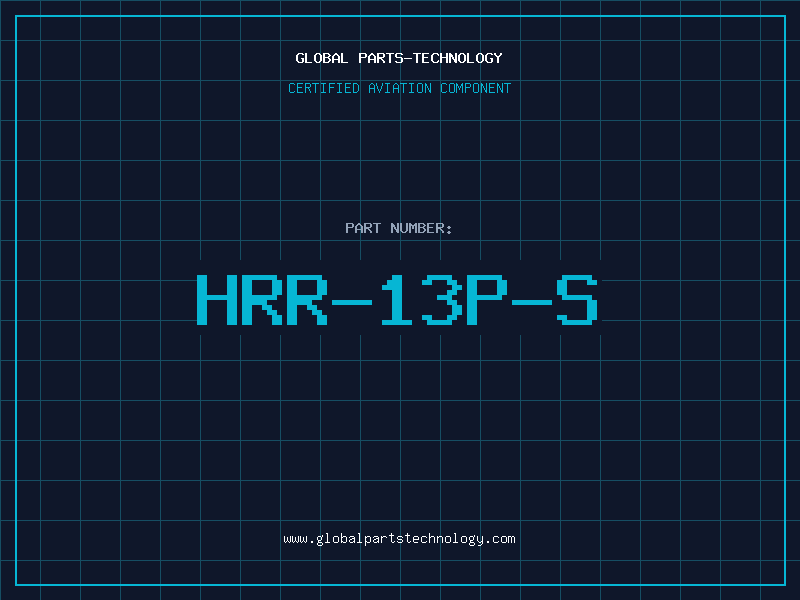Image resolution: width=800 pixels, height=600 pixels.
Task: Click the letter P in the part number
Action: [x=487, y=300]
